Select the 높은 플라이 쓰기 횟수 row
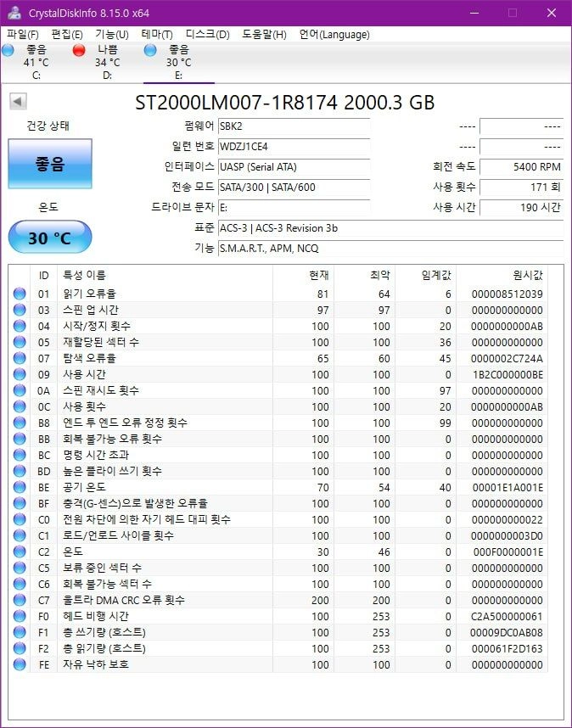 point(278,471)
